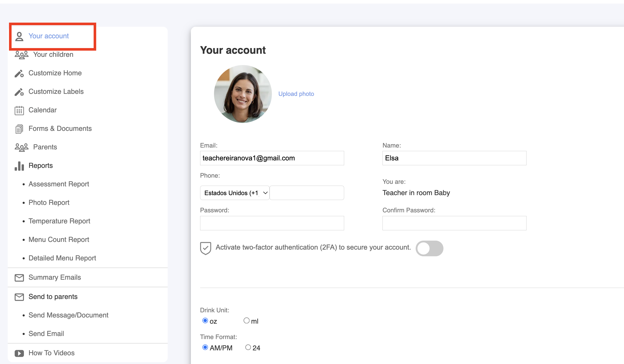
Task: Open the Estados Unidos country code dropdown
Action: tap(235, 193)
